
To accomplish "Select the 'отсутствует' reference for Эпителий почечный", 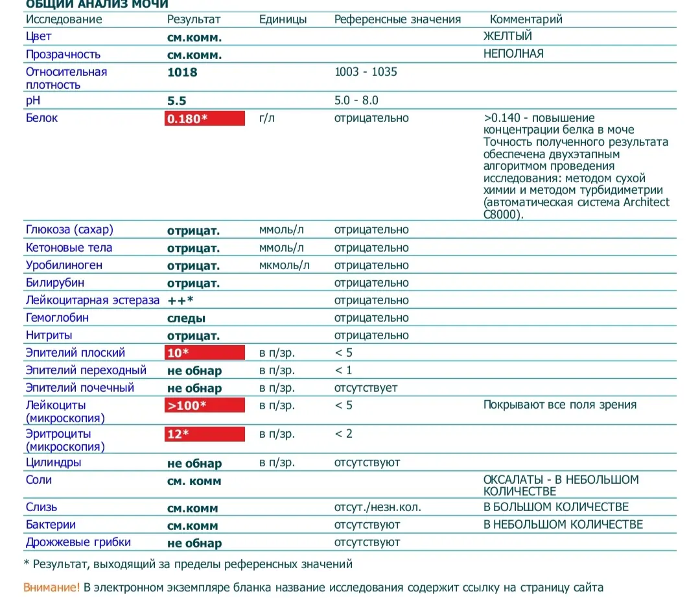I will click(366, 388).
